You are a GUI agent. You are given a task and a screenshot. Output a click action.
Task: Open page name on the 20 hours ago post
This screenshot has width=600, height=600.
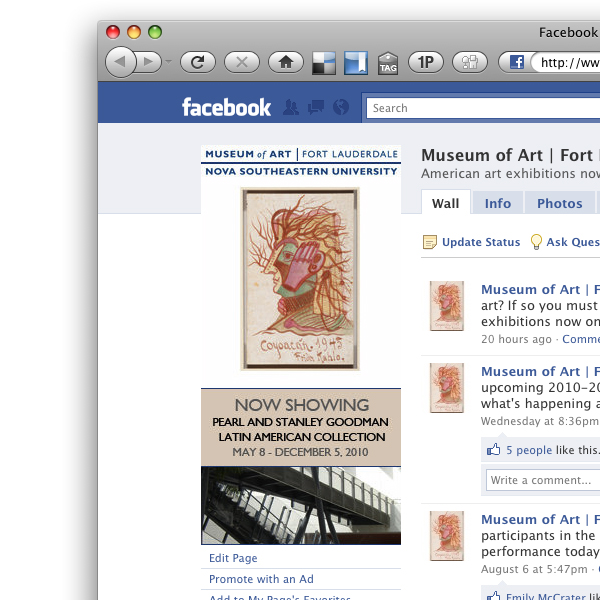[x=540, y=289]
